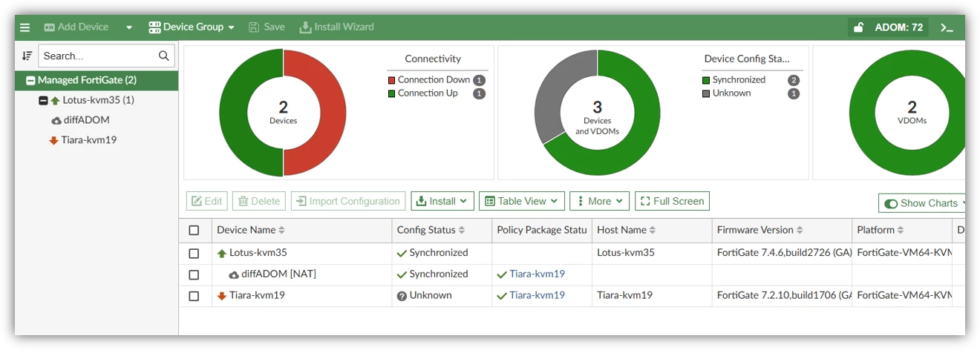Click the cloud icon beside diffADOM in tree

(56, 120)
